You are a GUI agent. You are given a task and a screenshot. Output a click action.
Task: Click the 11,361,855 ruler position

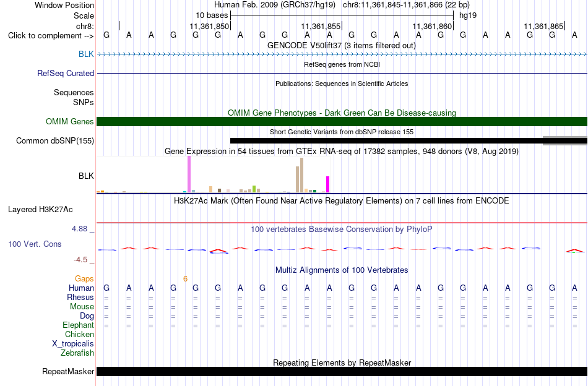[x=321, y=26]
